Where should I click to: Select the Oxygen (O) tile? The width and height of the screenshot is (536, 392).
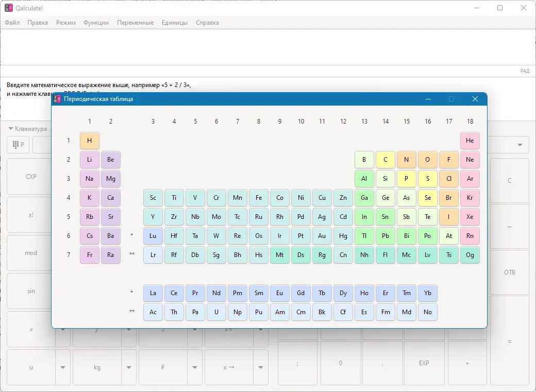(428, 160)
